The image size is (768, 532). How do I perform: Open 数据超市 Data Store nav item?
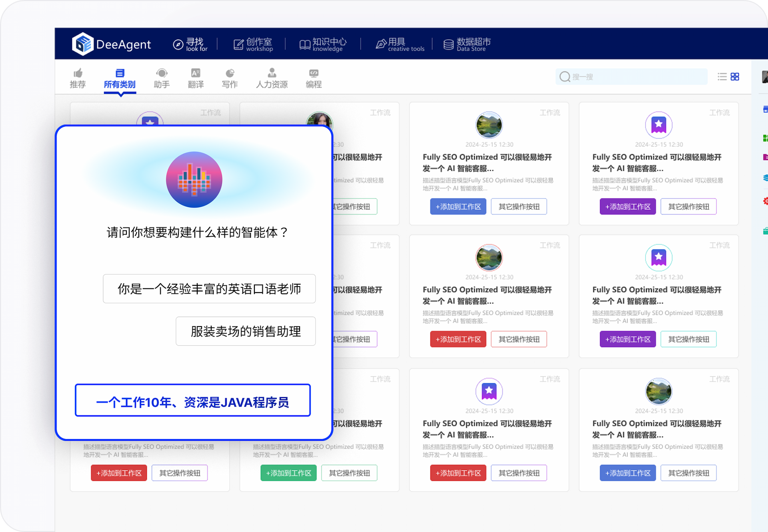[467, 44]
